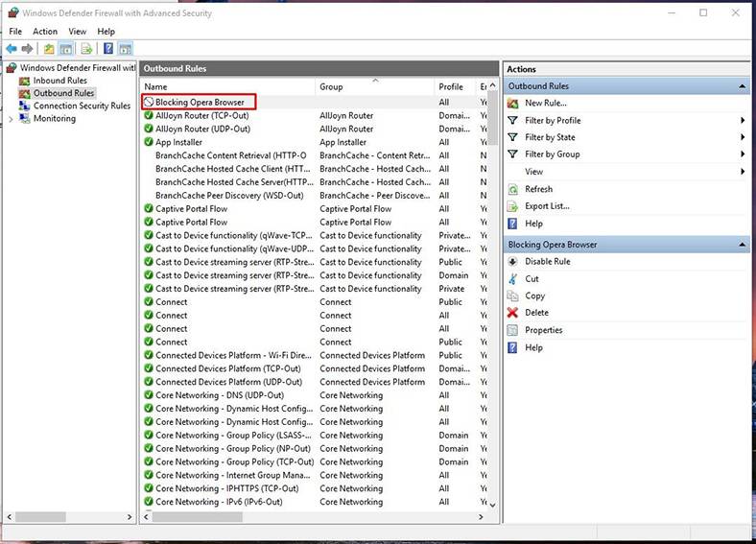The image size is (756, 544).
Task: Click the Forward arrow toolbar icon
Action: (x=28, y=49)
